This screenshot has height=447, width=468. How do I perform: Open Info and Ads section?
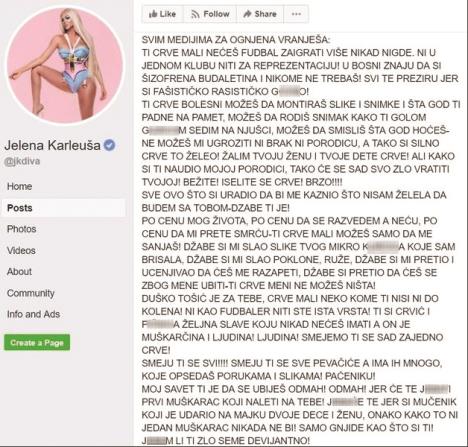(x=33, y=314)
